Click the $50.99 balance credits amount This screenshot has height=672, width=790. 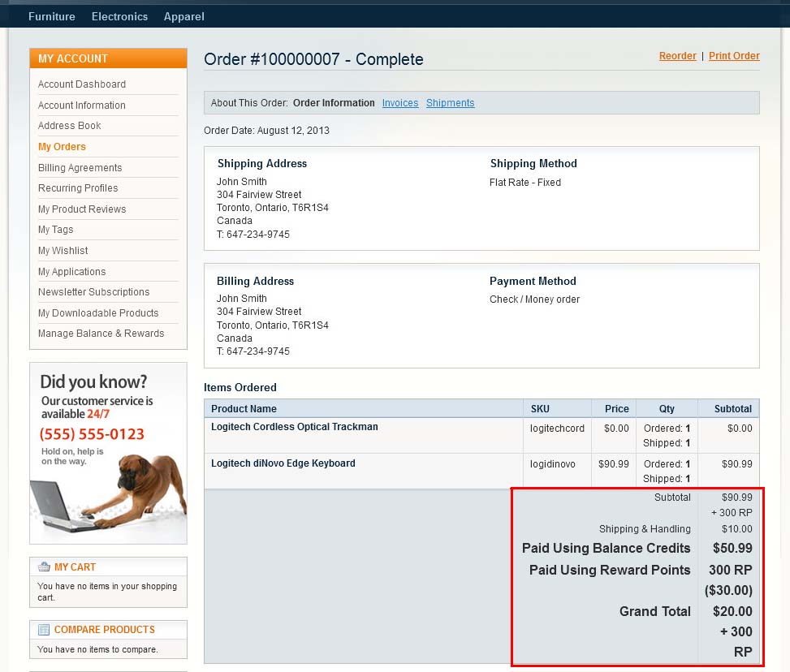pos(732,548)
